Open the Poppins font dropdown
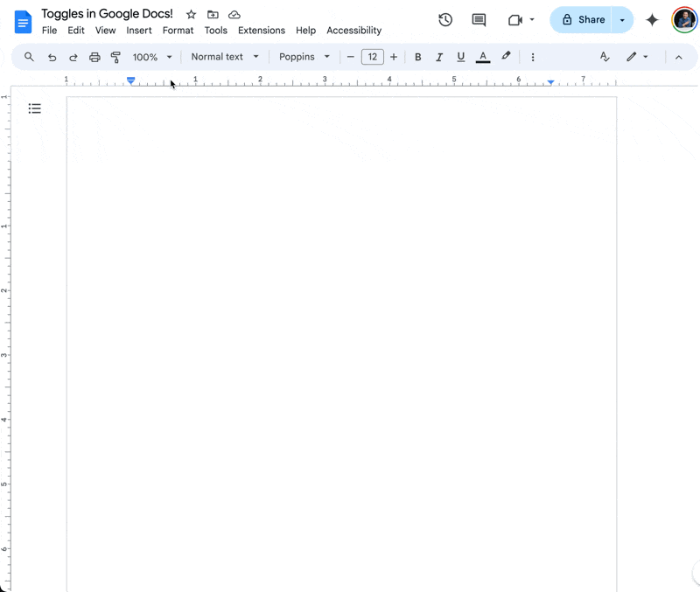This screenshot has height=592, width=700. [x=304, y=57]
